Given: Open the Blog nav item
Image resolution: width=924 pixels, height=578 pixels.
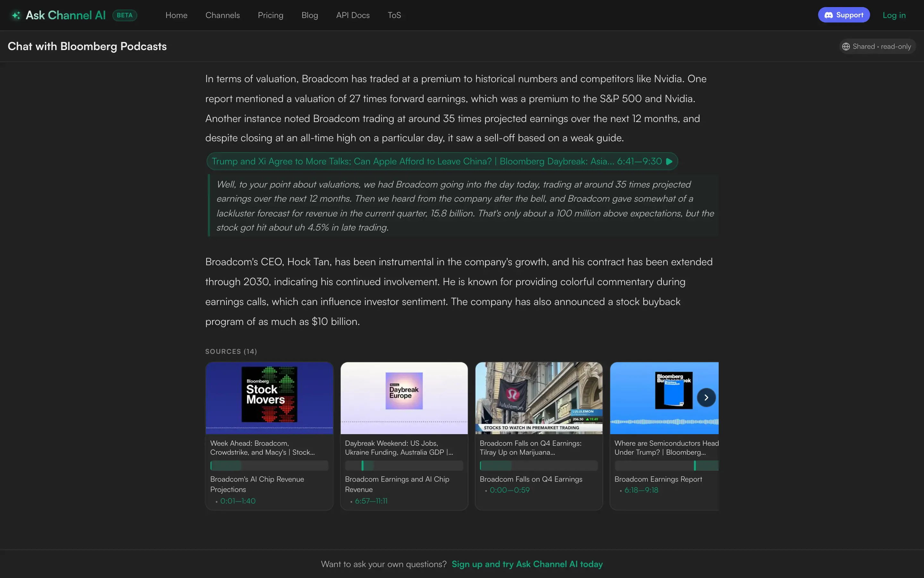Looking at the screenshot, I should click(x=310, y=15).
